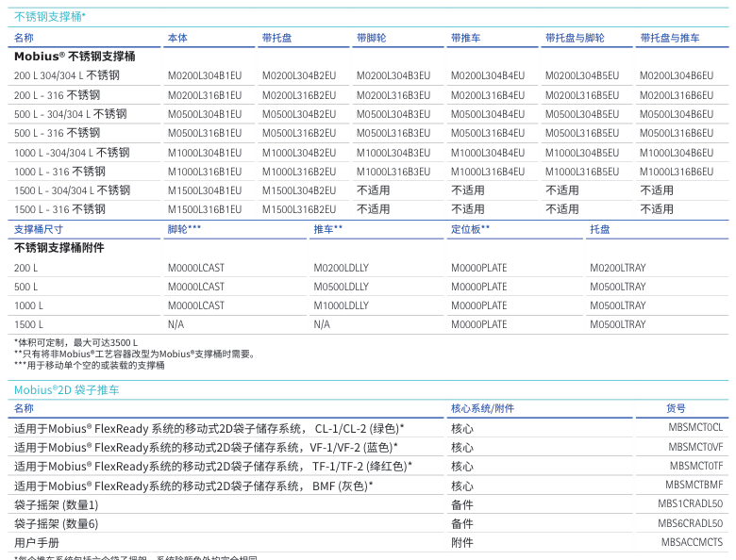Select catalog number MBS6CRADL50

pyautogui.click(x=690, y=523)
